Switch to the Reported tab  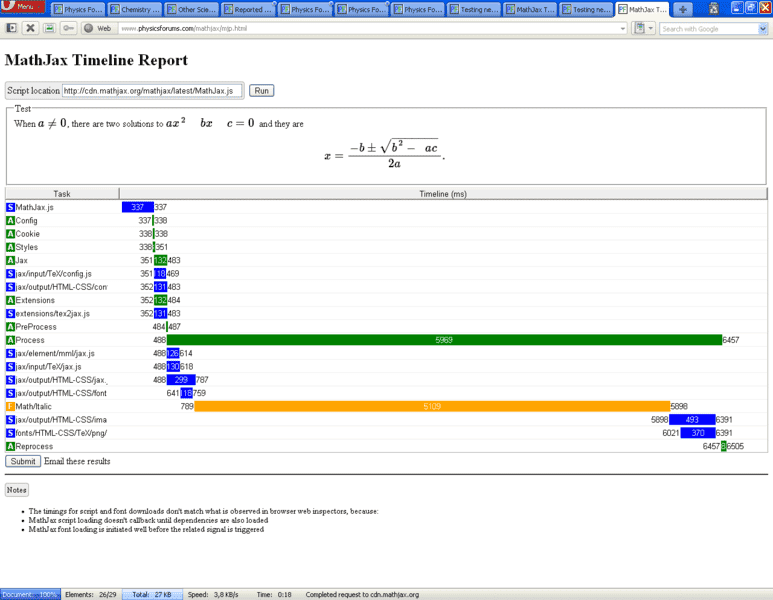point(248,9)
